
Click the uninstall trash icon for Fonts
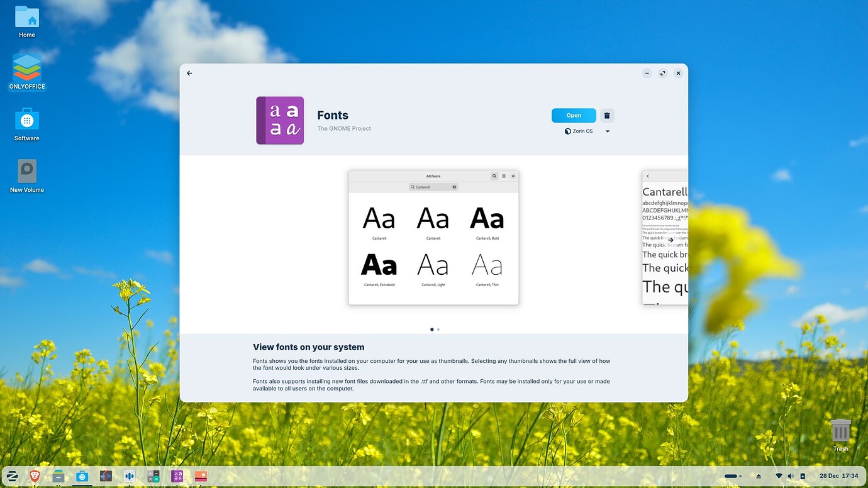606,115
